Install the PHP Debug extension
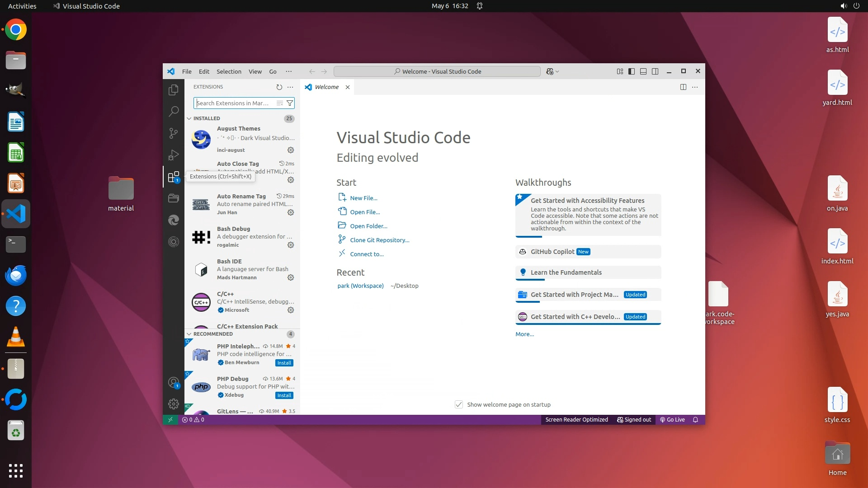868x488 pixels. pyautogui.click(x=284, y=395)
